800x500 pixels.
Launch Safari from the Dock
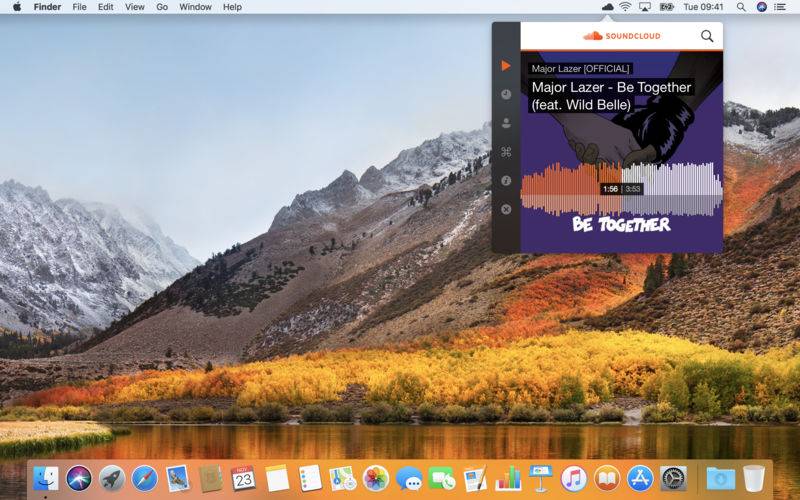click(x=144, y=479)
